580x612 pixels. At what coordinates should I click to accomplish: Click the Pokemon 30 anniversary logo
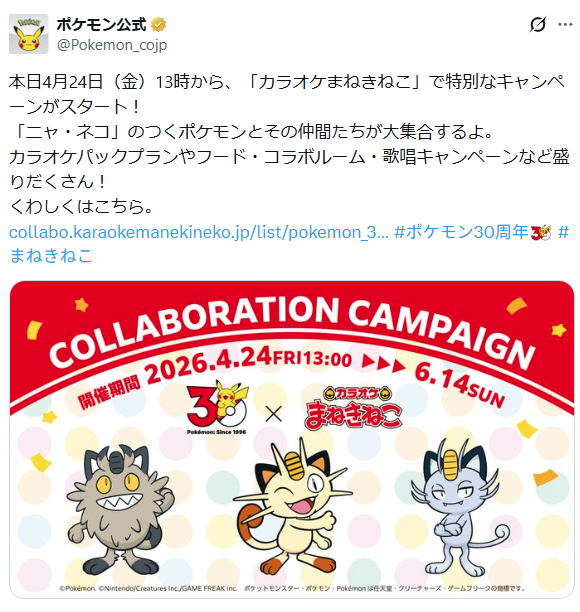coord(217,408)
